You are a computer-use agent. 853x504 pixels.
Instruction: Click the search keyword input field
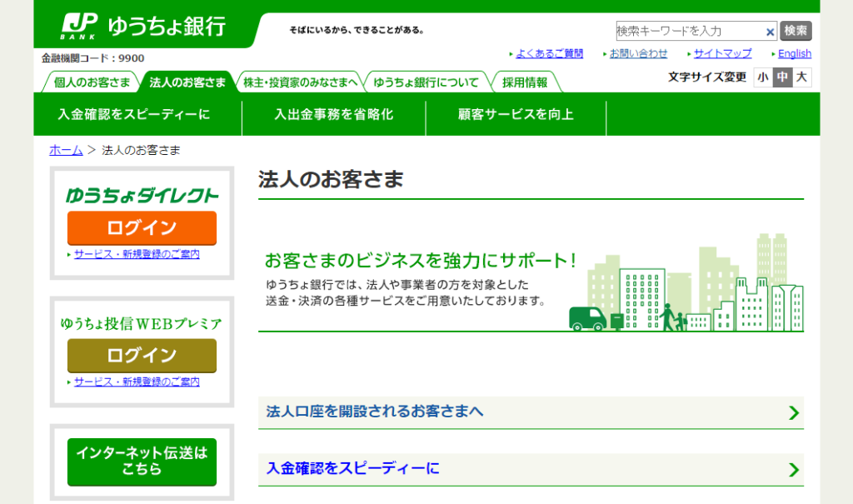683,30
